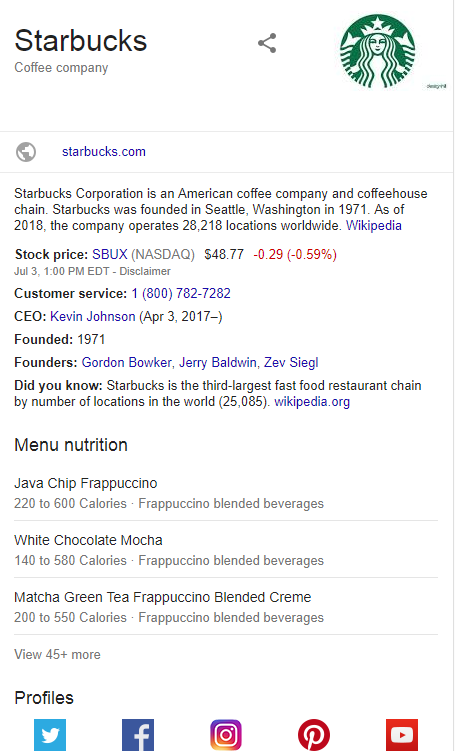Open the Facebook profile icon

(x=138, y=735)
